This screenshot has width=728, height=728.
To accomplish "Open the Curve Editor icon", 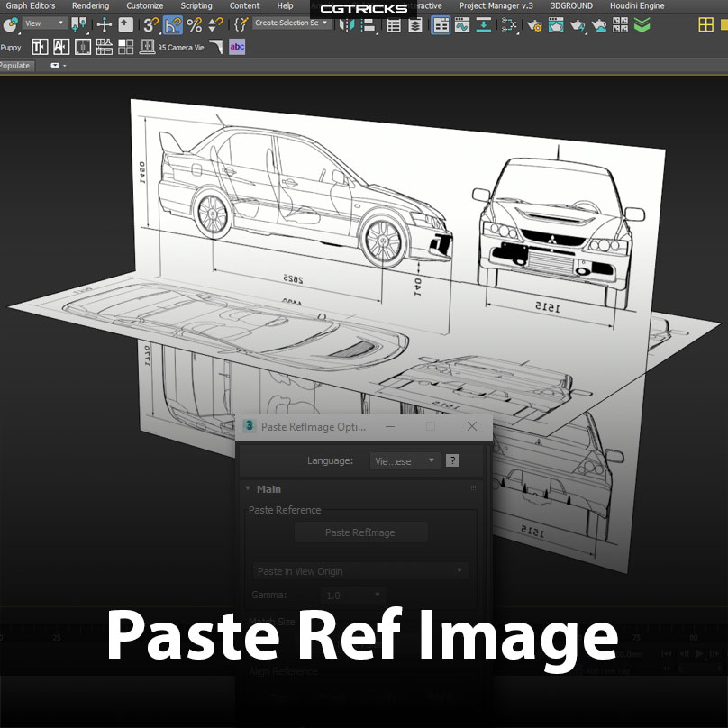I will pos(462,25).
